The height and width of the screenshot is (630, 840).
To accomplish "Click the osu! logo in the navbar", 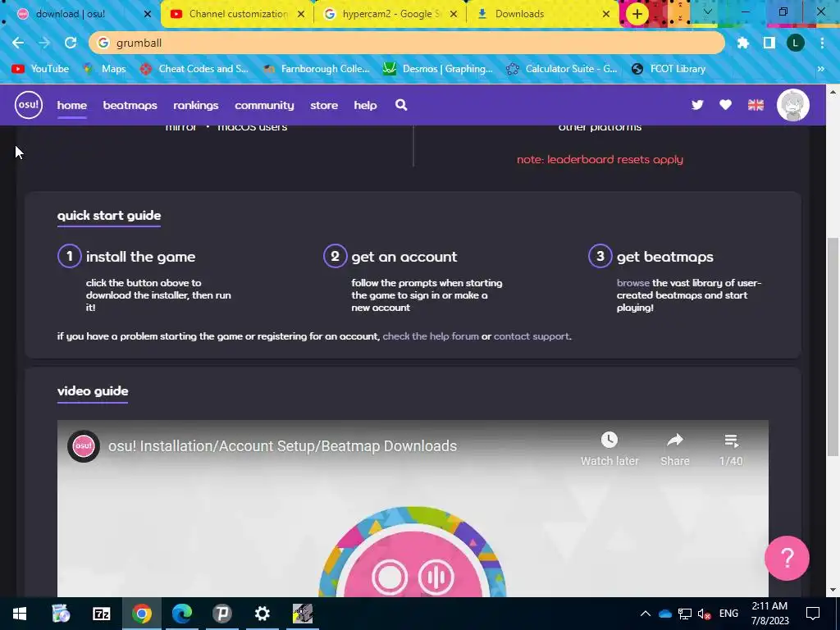I will tap(29, 105).
